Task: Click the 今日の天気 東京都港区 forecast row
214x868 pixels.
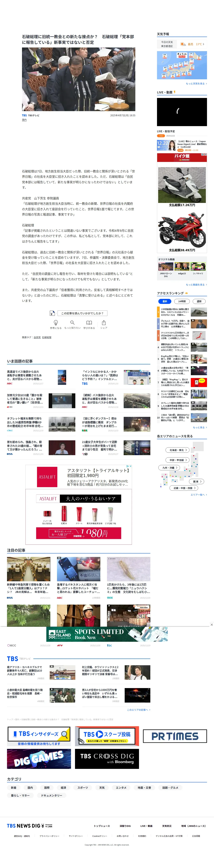Action: 182,44
